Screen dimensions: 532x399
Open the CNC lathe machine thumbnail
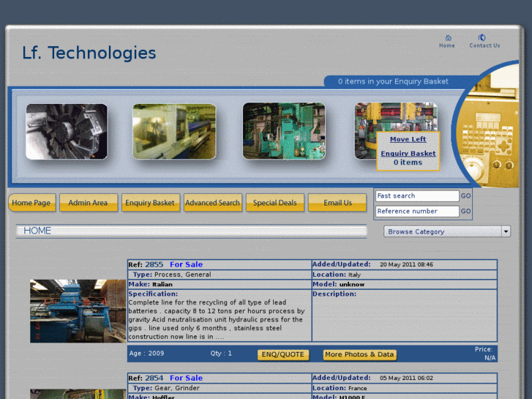[174, 132]
